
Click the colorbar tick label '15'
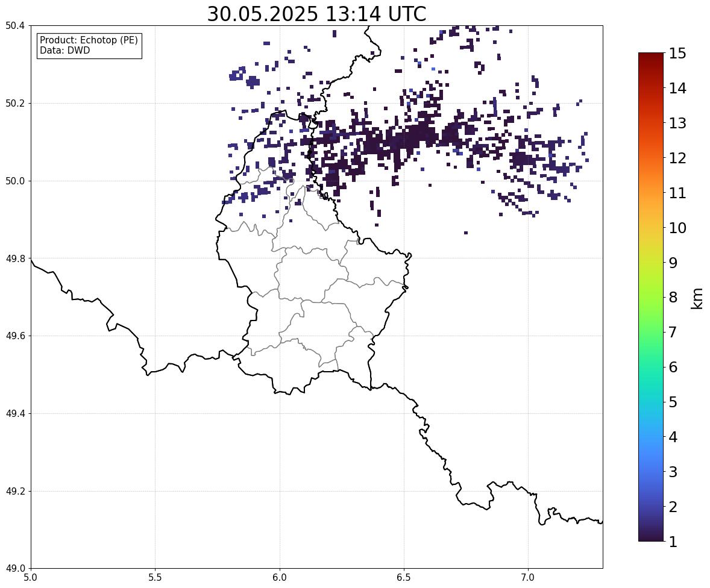(x=677, y=54)
